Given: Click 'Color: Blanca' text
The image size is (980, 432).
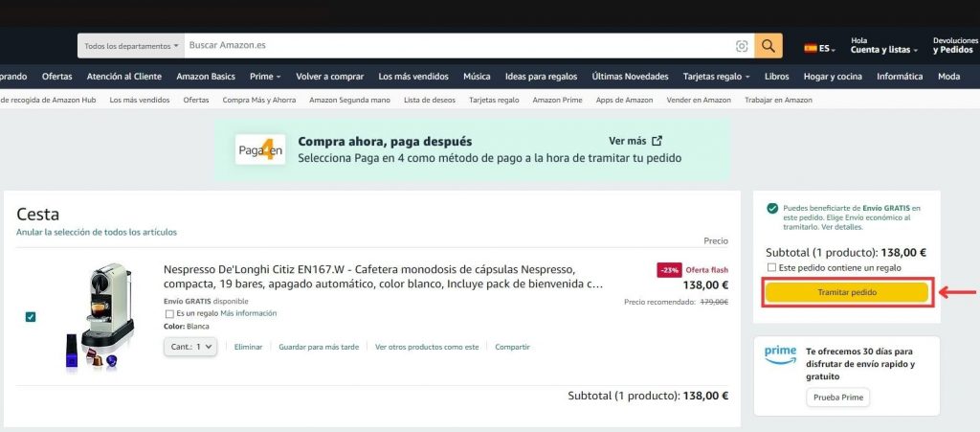Looking at the screenshot, I should point(187,327).
